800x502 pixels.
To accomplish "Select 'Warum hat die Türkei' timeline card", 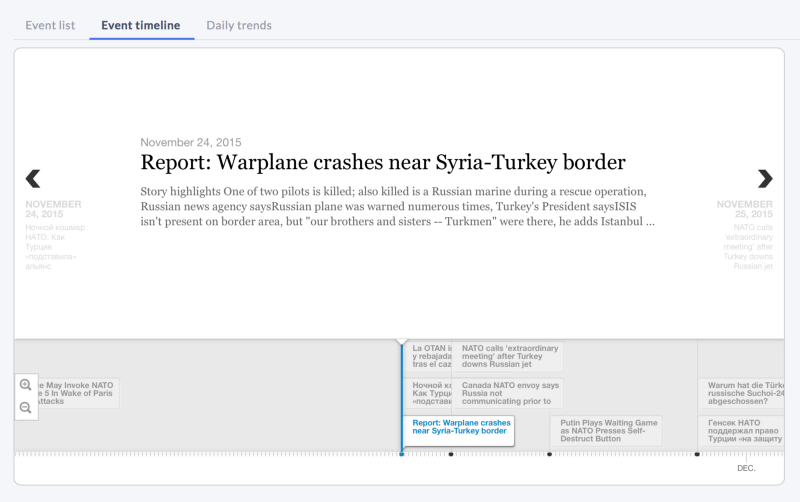I will click(741, 393).
